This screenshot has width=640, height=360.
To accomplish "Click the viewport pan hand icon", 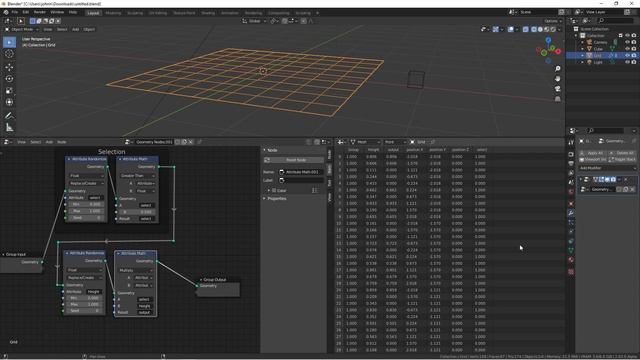I will tap(558, 78).
